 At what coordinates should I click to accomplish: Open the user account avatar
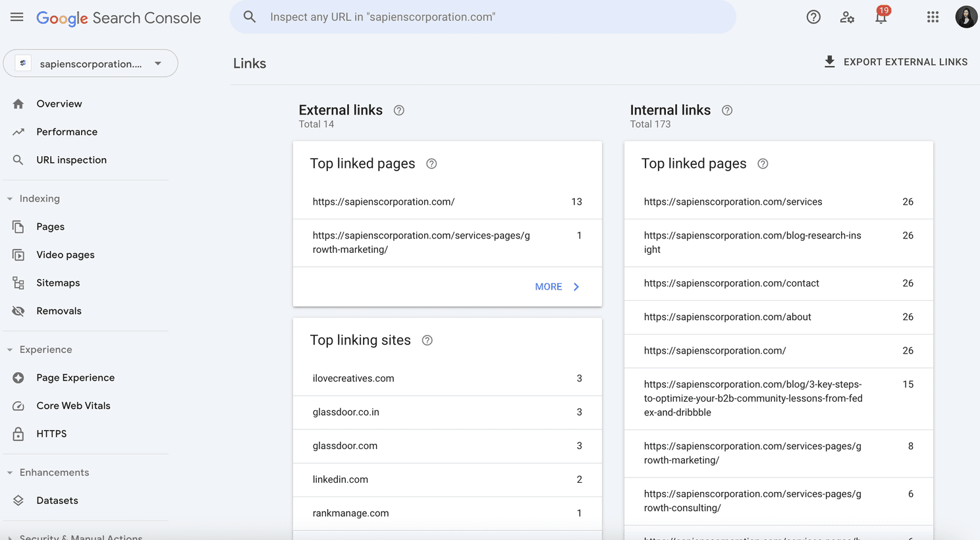tap(966, 17)
